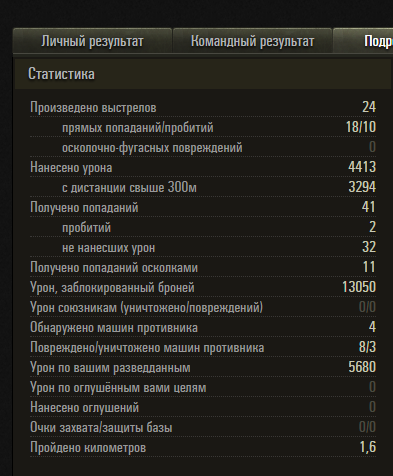
Task: Select с дистанции свыше 300м label
Action: [x=129, y=188]
